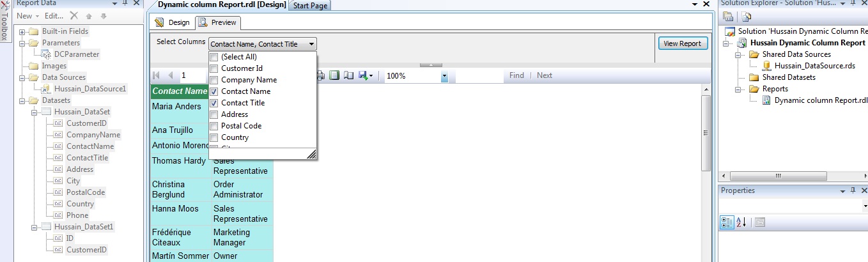Open the Select Columns dropdown
Image resolution: width=868 pixels, height=262 pixels.
[x=262, y=44]
